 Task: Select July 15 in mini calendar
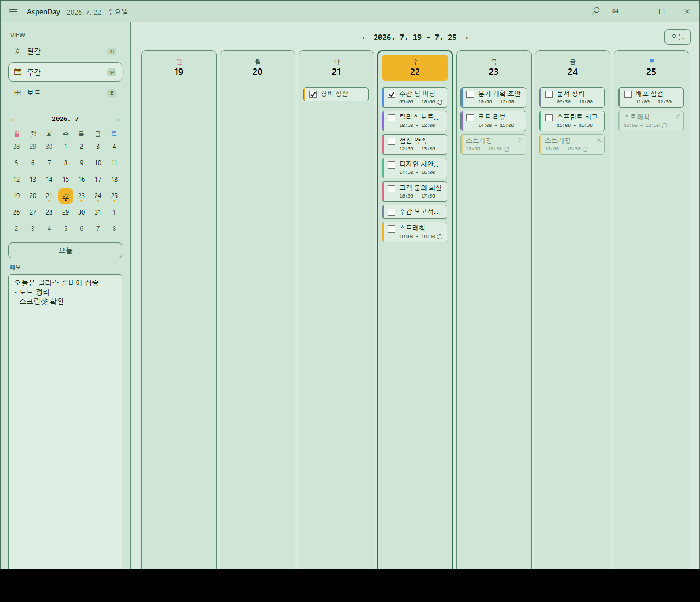(66, 180)
